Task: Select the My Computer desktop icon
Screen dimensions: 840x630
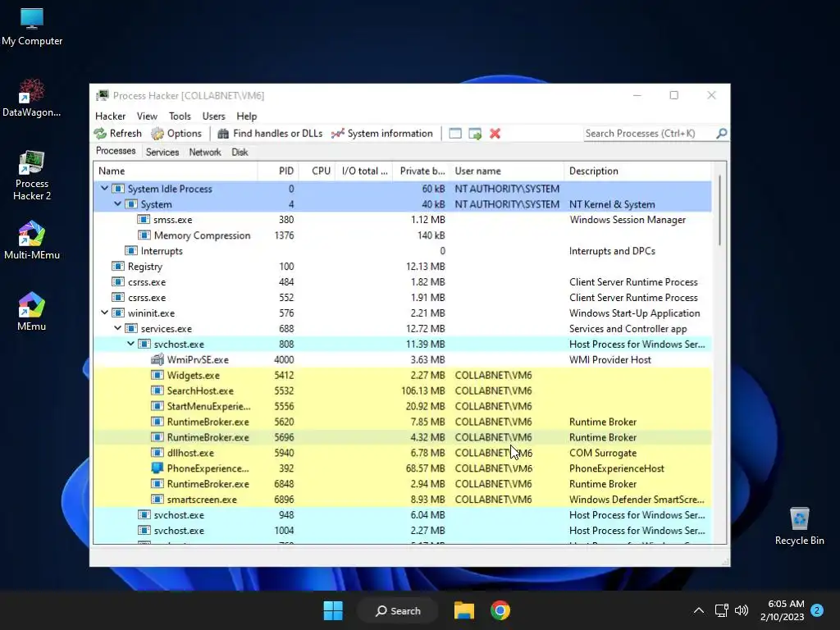Action: tap(32, 27)
